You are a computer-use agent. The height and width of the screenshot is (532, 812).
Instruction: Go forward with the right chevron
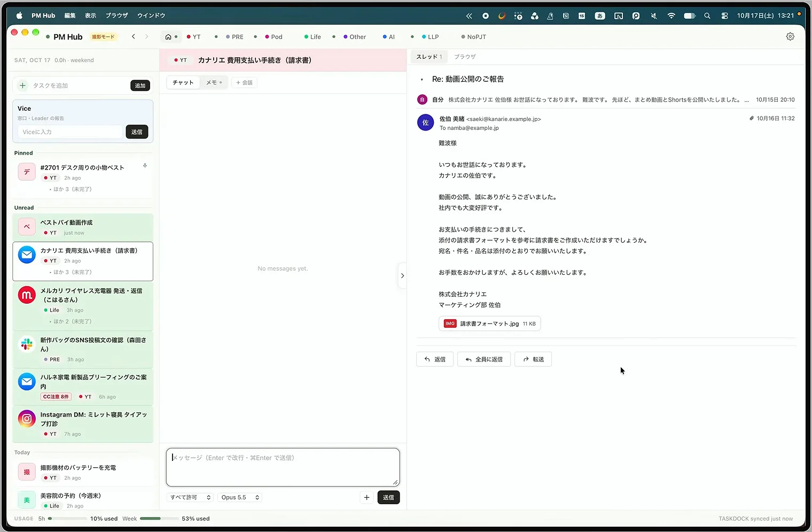click(x=147, y=36)
